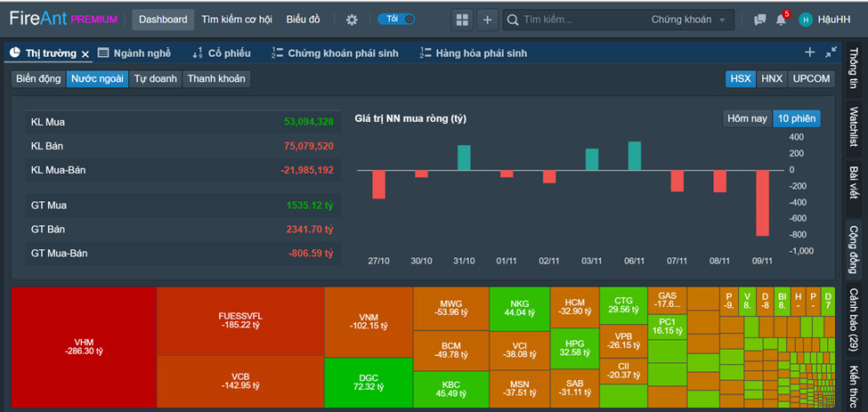Expand the Cảnh báo (29) side panel

853,319
